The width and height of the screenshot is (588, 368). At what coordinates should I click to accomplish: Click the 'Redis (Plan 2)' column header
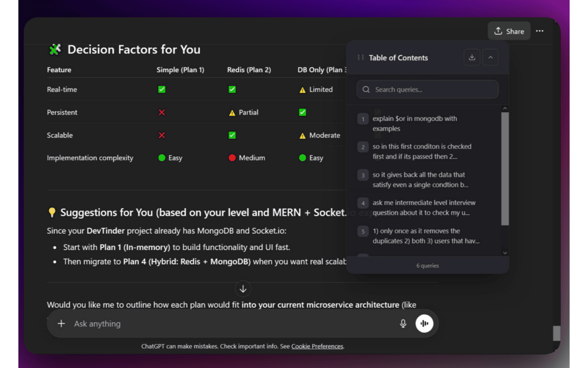[249, 70]
